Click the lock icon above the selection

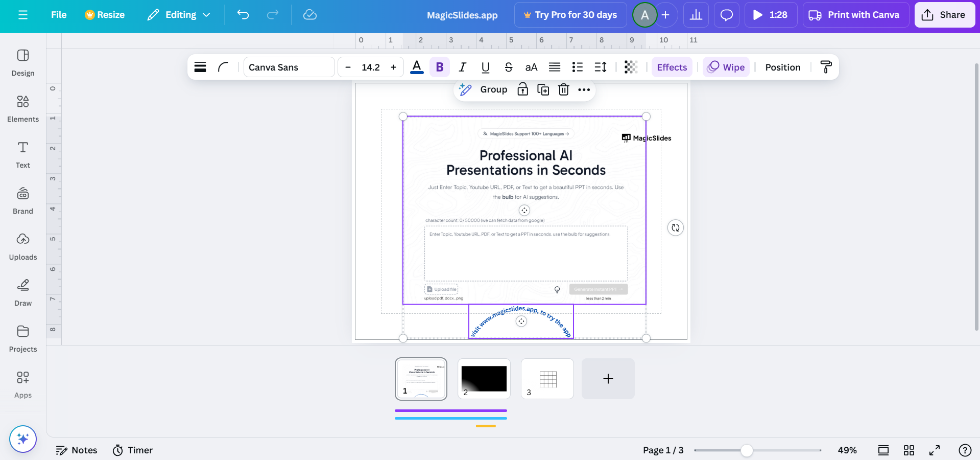tap(522, 89)
